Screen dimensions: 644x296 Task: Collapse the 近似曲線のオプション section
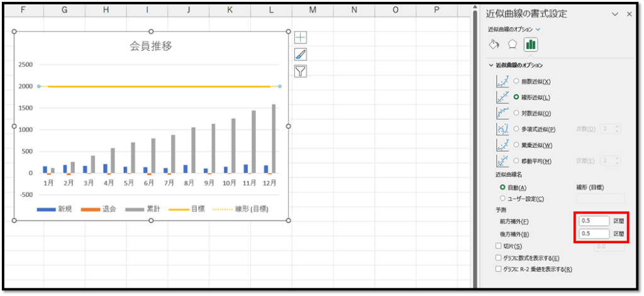coord(491,65)
